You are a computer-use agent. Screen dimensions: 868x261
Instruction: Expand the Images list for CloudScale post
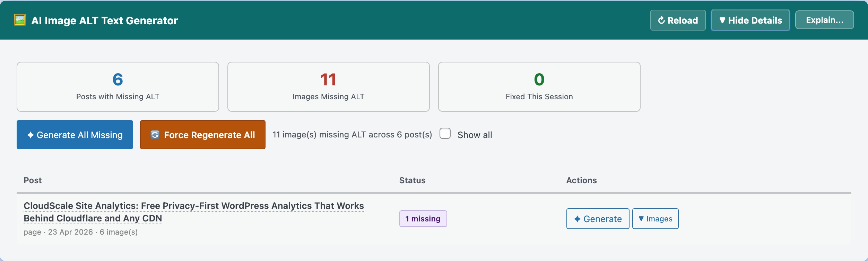point(656,219)
